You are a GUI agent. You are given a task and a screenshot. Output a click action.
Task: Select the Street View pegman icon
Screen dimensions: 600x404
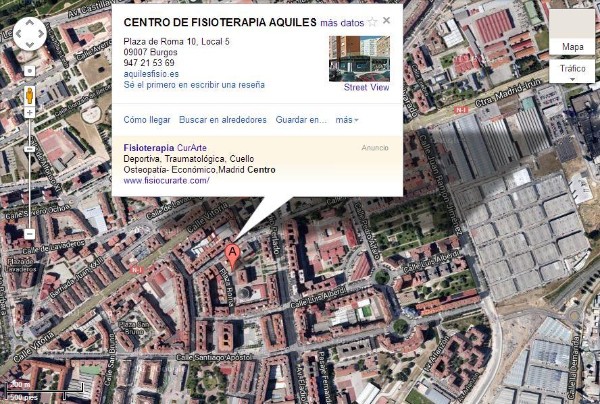tap(29, 95)
